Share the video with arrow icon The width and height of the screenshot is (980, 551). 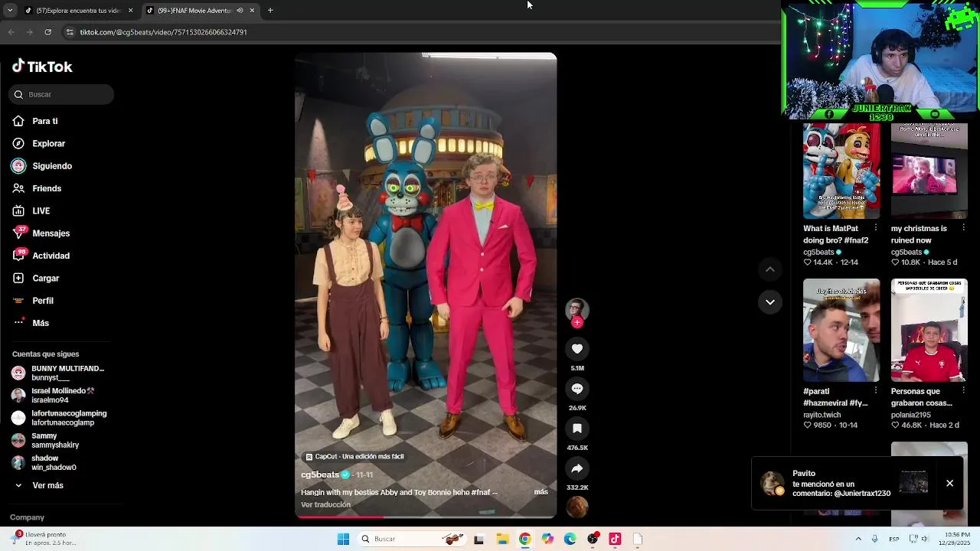point(577,468)
